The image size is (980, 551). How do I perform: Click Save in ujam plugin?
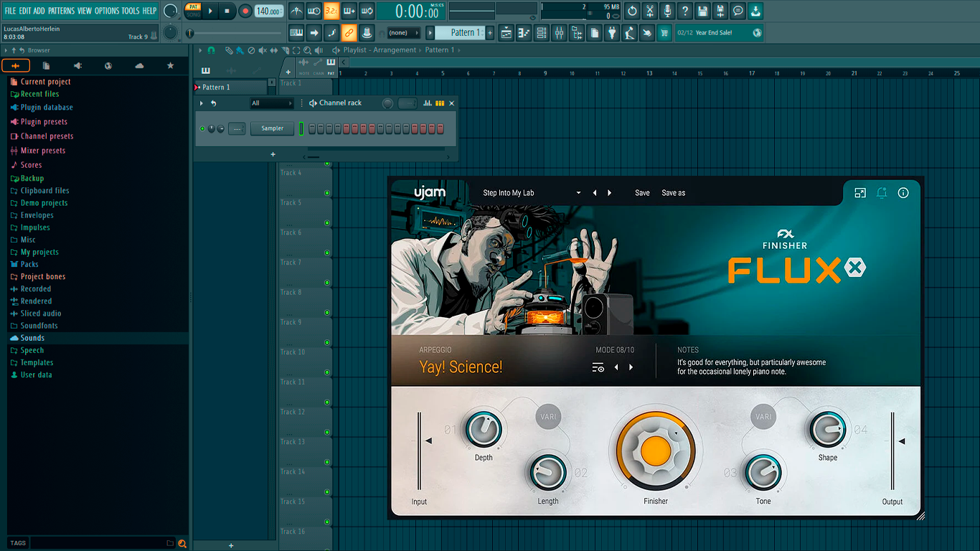642,193
